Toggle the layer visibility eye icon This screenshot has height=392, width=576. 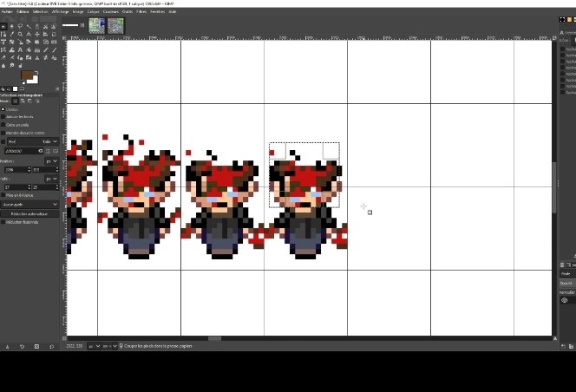[x=565, y=300]
